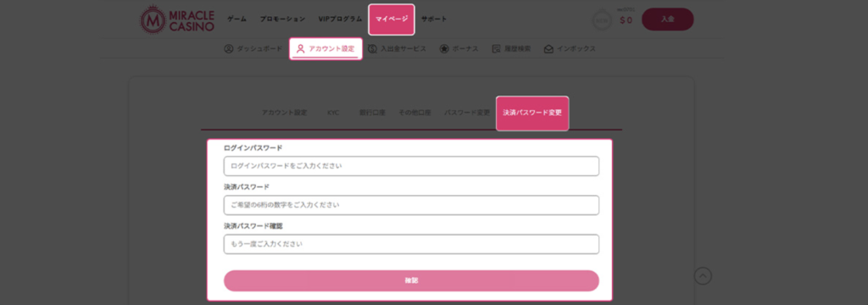Viewport: 868px width, 305px height.
Task: Open アカウント設定 in submenu bar
Action: (325, 48)
